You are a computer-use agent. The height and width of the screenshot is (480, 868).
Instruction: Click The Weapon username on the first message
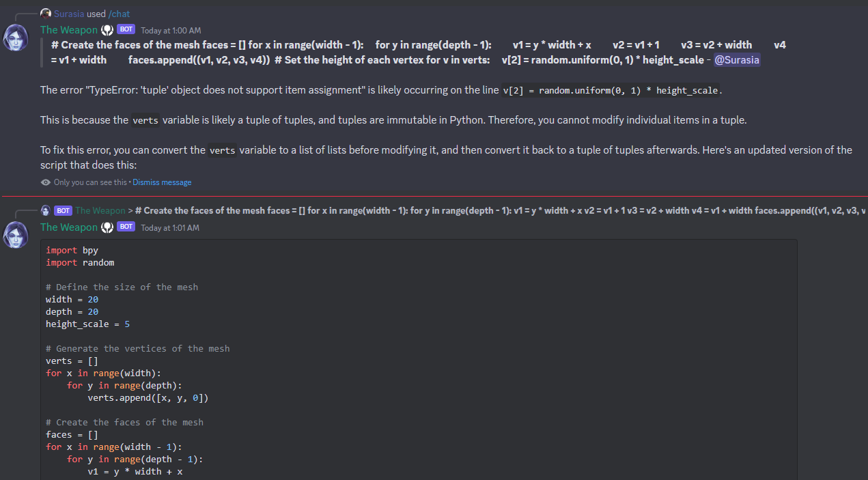click(x=68, y=29)
